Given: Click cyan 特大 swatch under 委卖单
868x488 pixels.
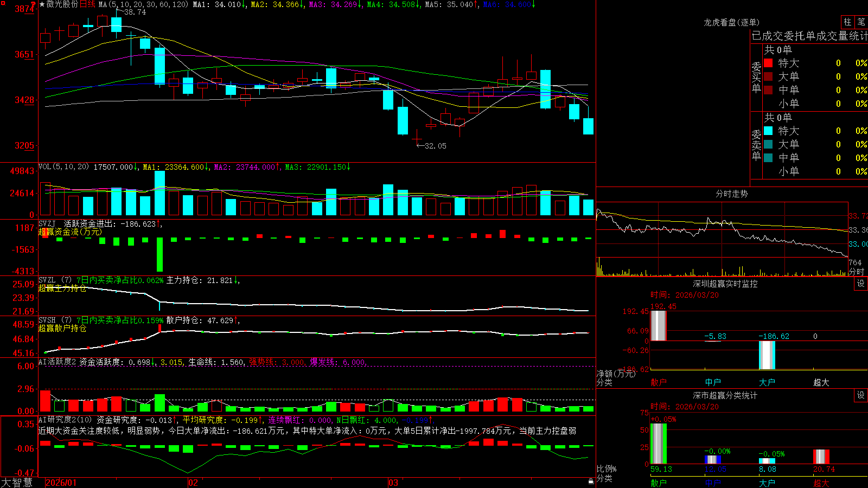Looking at the screenshot, I should click(768, 131).
